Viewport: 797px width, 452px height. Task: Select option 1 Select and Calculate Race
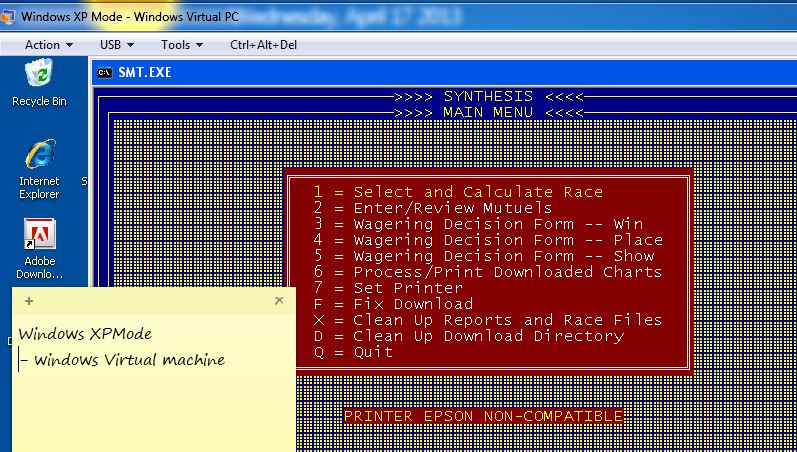click(x=458, y=192)
